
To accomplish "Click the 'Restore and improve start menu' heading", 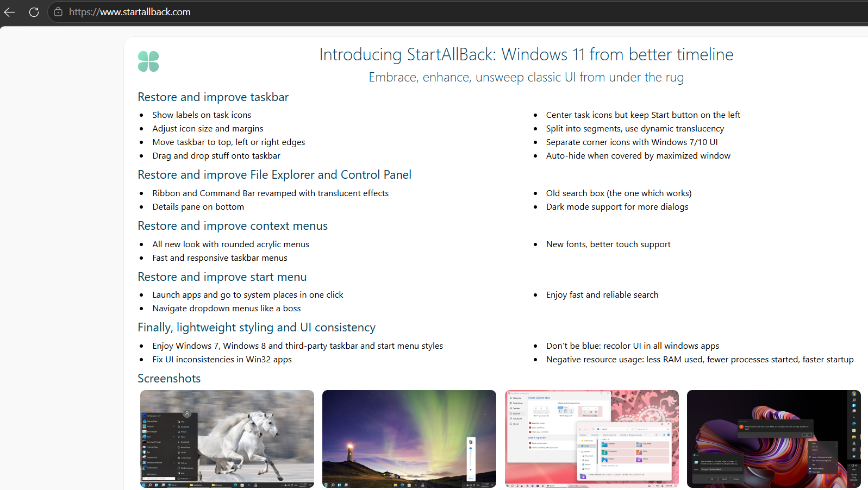I will [x=222, y=277].
